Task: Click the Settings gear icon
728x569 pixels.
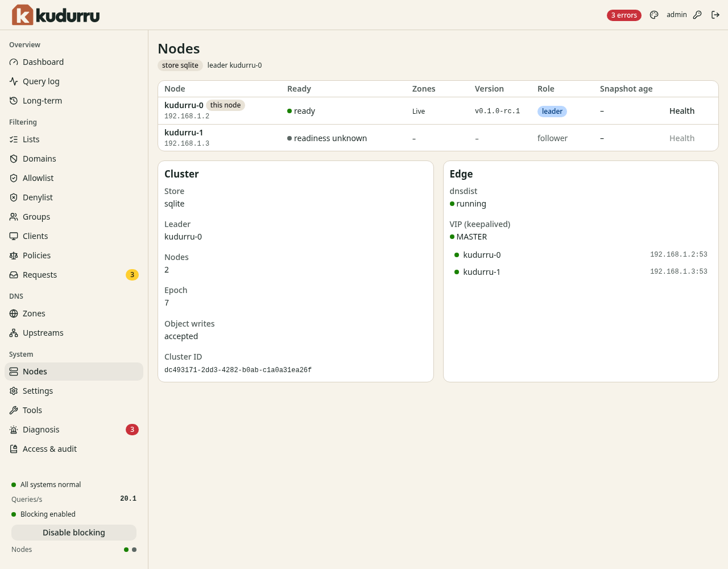Action: [14, 391]
